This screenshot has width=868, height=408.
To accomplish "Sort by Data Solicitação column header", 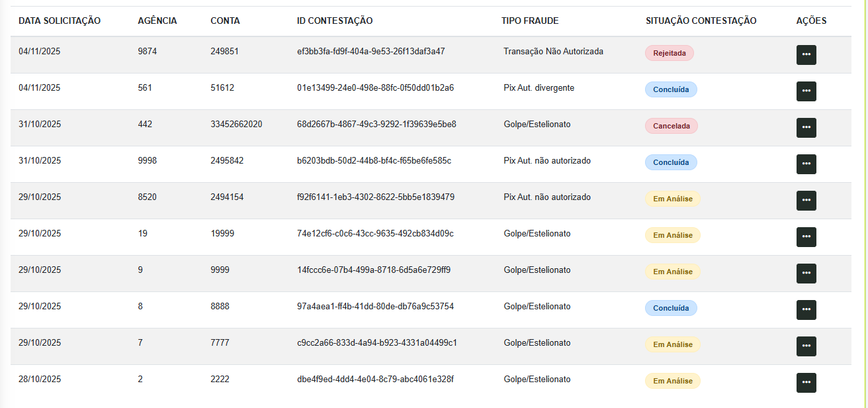I will pos(60,21).
